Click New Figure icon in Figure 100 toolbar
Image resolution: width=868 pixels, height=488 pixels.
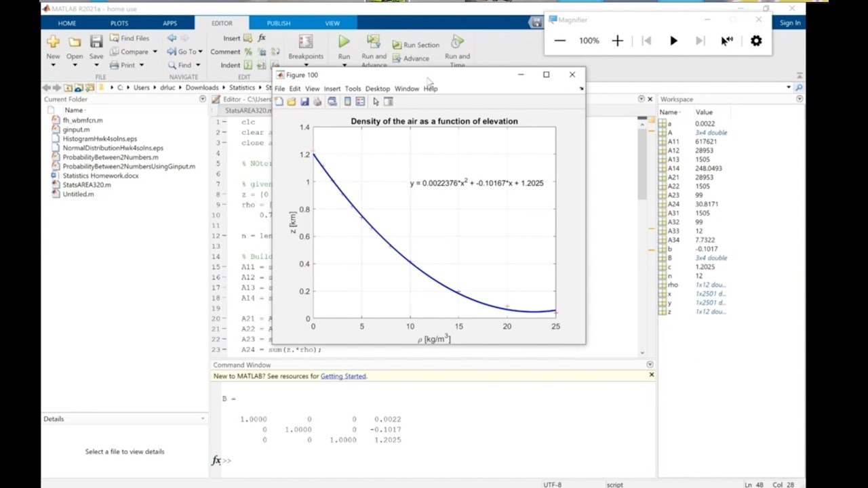(x=279, y=102)
